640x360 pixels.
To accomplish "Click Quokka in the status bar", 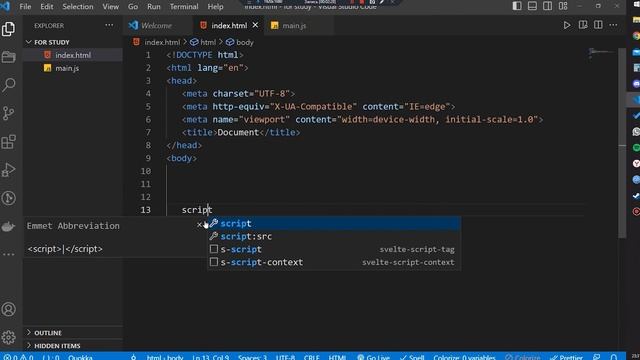I will (x=80, y=357).
